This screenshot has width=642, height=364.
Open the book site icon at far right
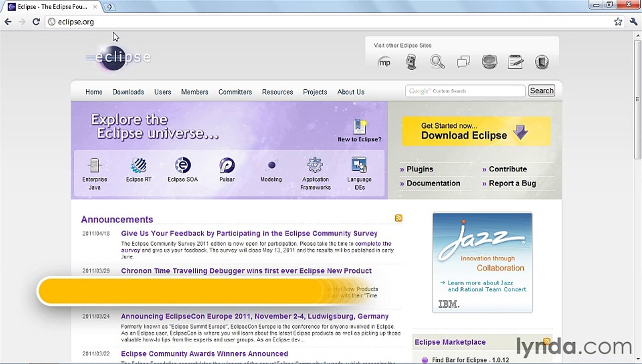(541, 62)
